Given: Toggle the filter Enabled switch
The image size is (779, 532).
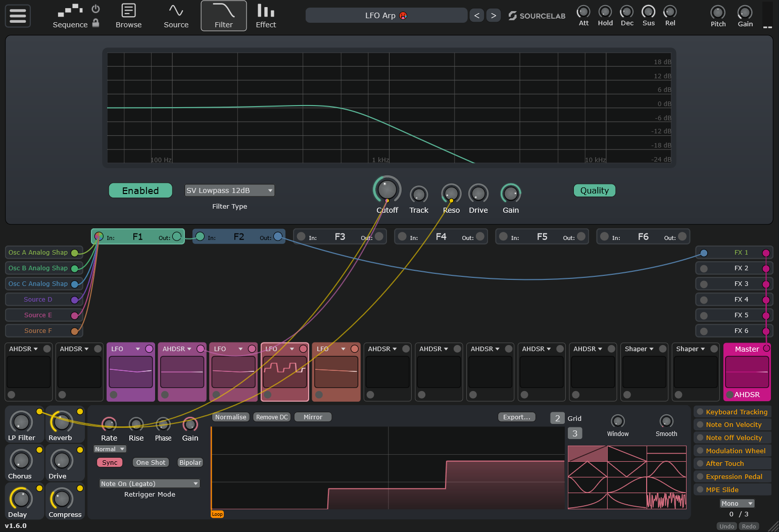Looking at the screenshot, I should (x=140, y=190).
